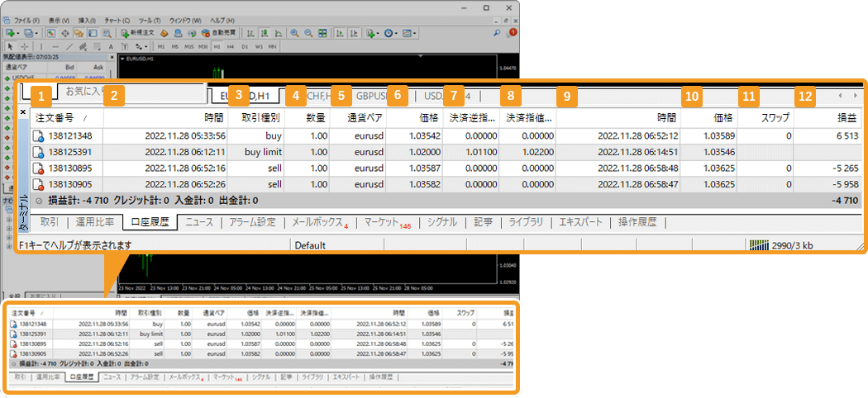868x398 pixels.
Task: Open the ヘルプ(H) menu
Action: click(222, 21)
